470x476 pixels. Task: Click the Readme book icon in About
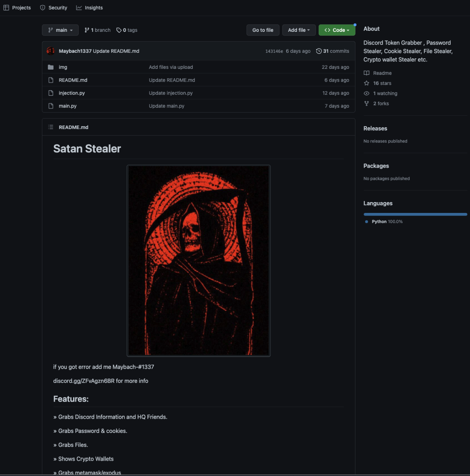point(366,73)
